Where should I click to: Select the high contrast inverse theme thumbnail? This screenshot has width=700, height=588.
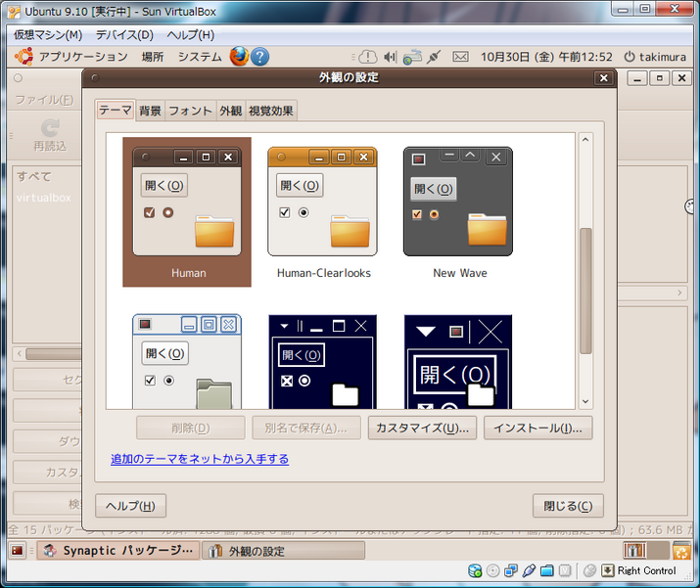click(x=323, y=361)
